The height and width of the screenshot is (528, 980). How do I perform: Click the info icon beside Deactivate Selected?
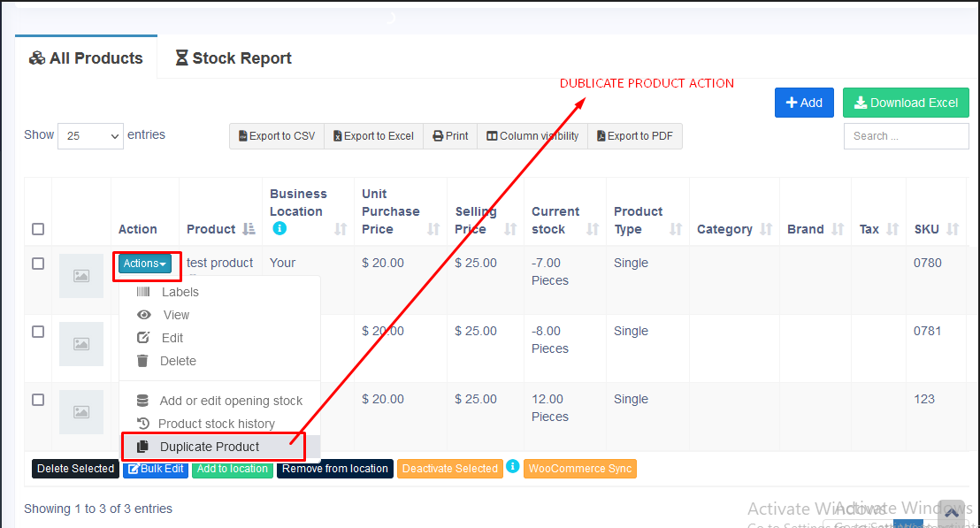tap(512, 466)
